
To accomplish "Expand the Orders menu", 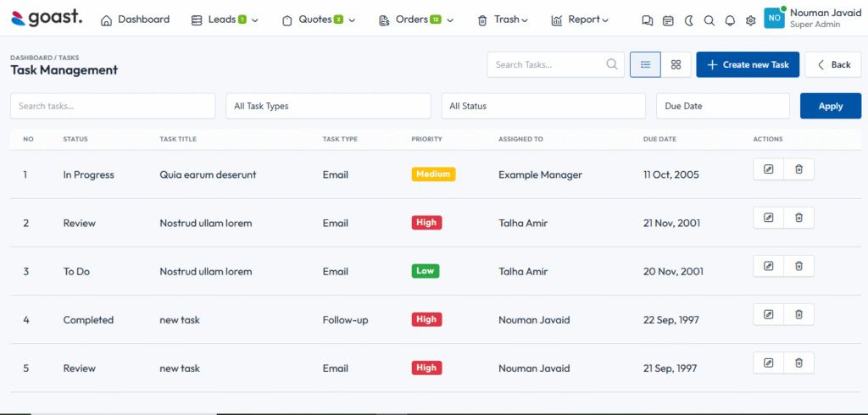I will tap(416, 20).
